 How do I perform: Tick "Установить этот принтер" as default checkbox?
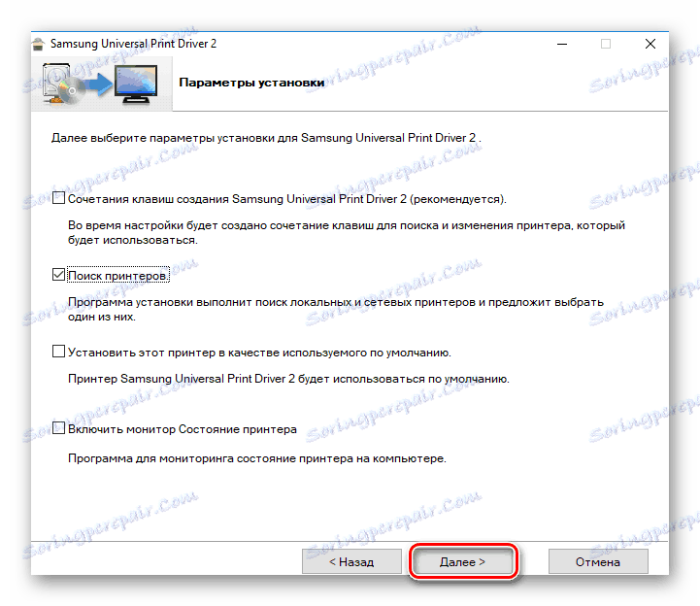click(x=58, y=352)
